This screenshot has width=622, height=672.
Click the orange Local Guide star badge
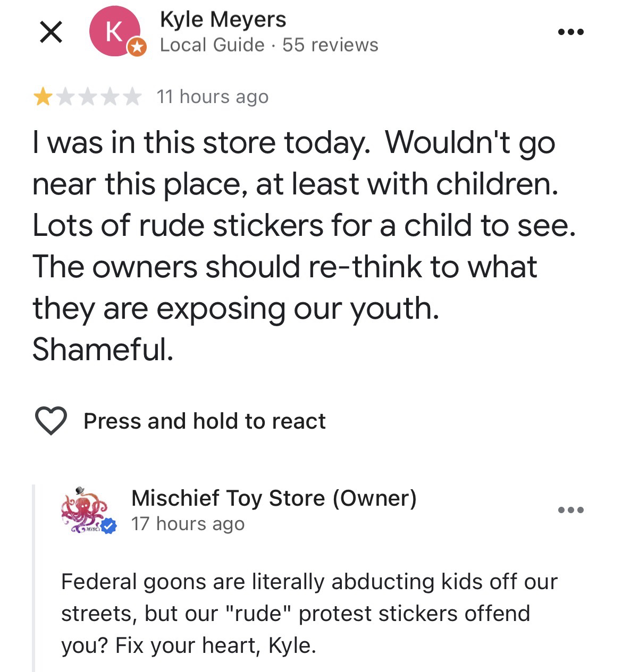137,48
